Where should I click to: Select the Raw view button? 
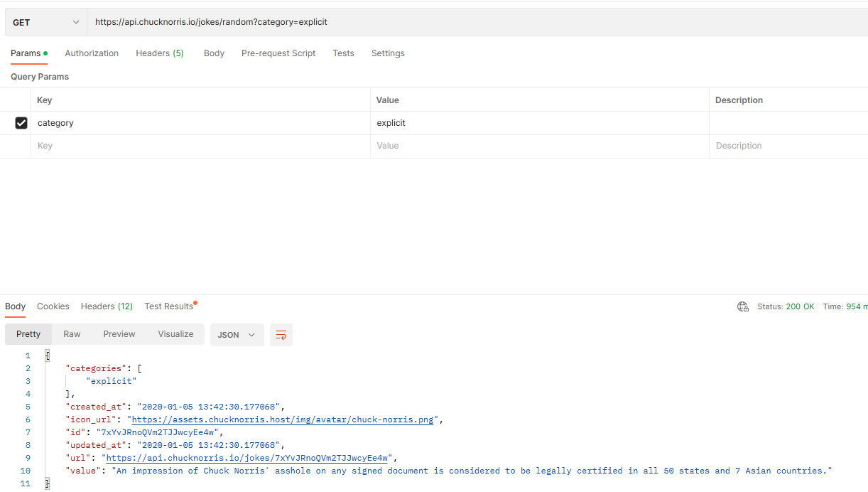(72, 334)
